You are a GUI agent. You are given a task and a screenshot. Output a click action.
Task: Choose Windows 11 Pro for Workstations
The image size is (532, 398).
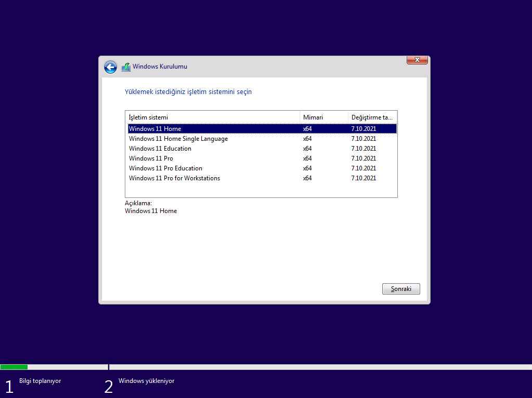(174, 178)
